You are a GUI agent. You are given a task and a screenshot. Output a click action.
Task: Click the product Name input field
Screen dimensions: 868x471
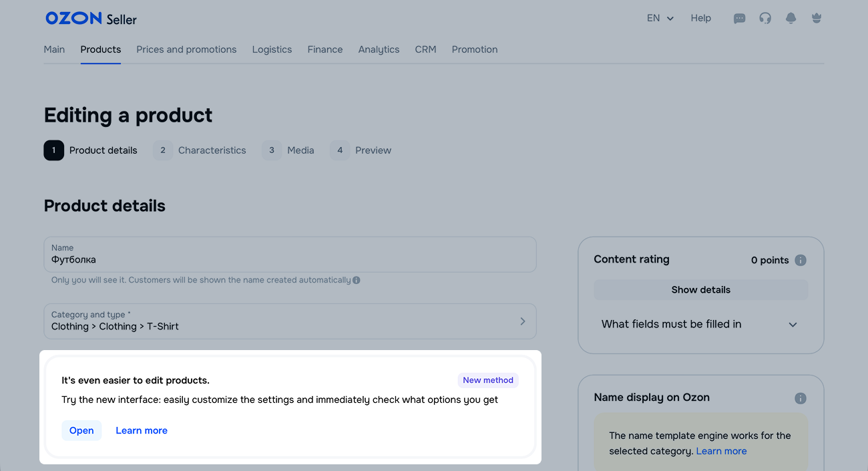[x=290, y=260]
